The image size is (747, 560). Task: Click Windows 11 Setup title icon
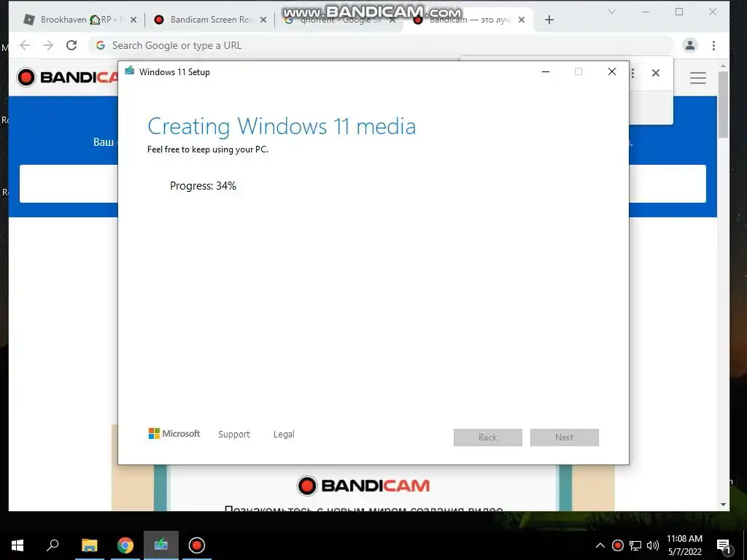(130, 71)
